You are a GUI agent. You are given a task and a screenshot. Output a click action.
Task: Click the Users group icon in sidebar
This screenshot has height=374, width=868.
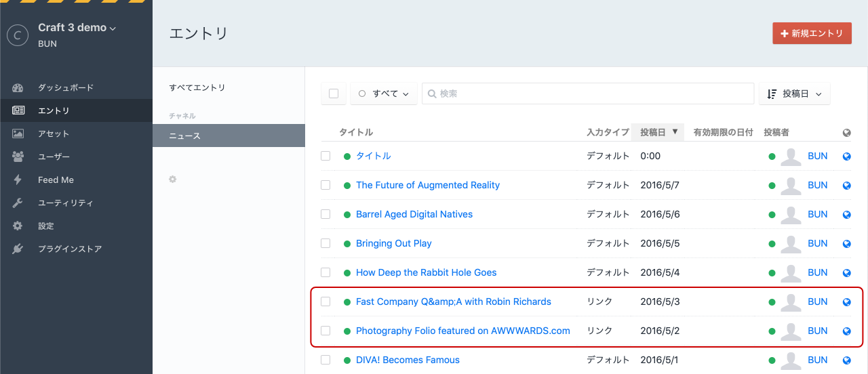pyautogui.click(x=18, y=157)
